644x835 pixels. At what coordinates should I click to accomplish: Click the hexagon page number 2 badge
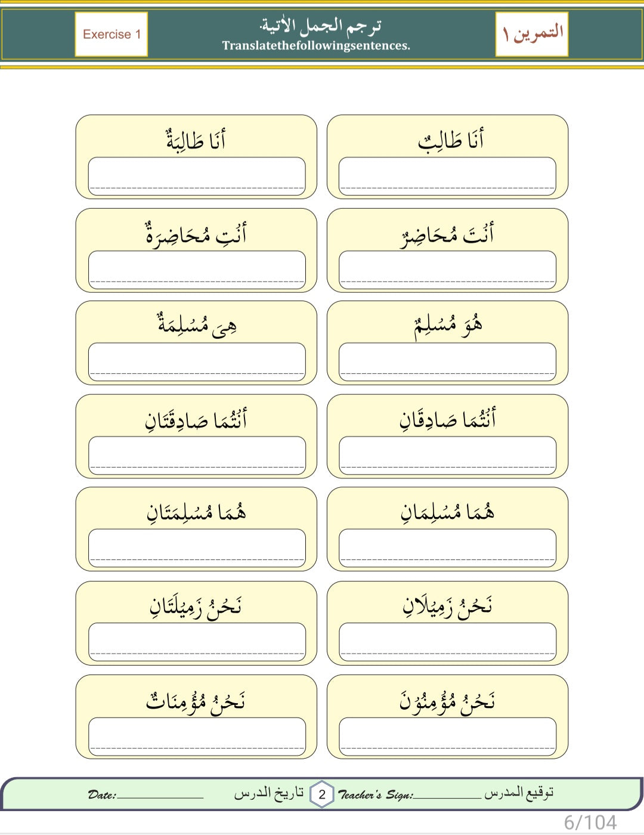coord(322,794)
